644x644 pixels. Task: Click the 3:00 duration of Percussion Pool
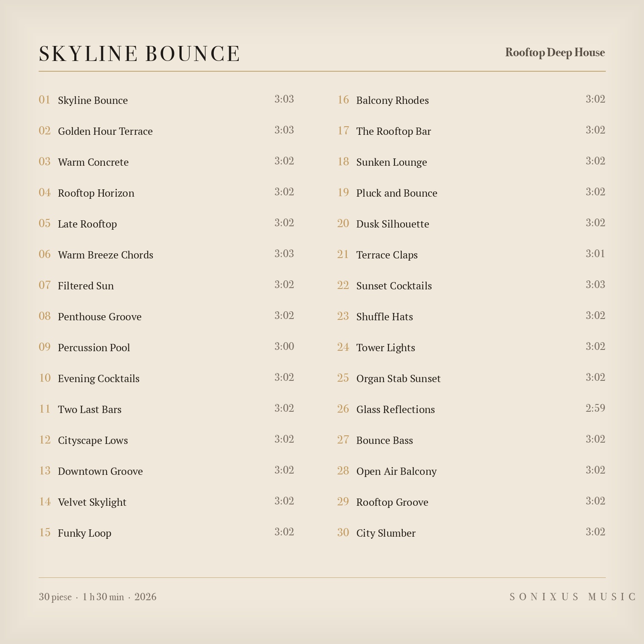284,346
